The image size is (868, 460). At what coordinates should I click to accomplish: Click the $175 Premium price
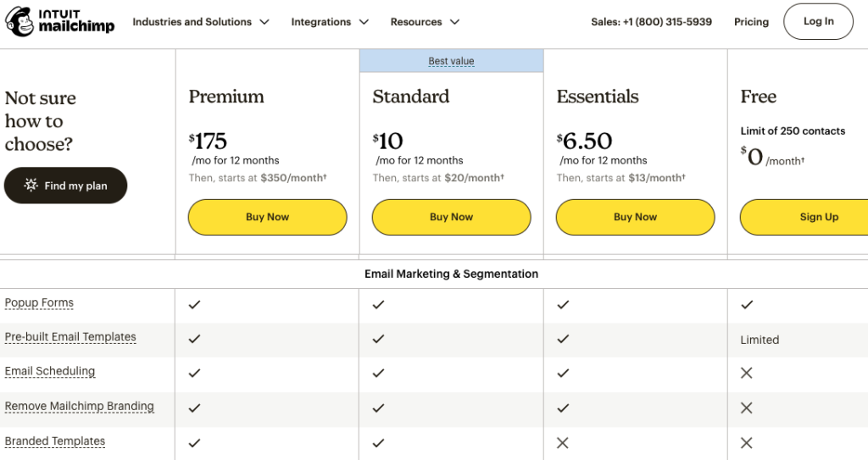pyautogui.click(x=208, y=141)
